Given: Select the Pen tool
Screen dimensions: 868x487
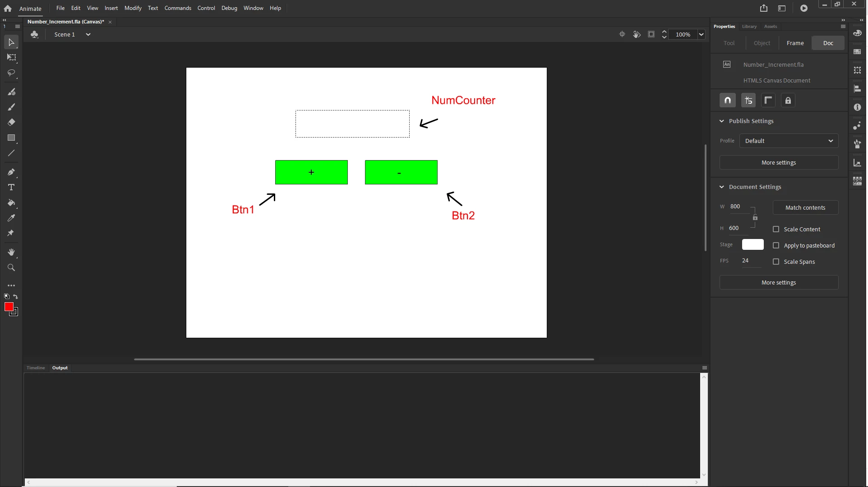Looking at the screenshot, I should pyautogui.click(x=11, y=172).
